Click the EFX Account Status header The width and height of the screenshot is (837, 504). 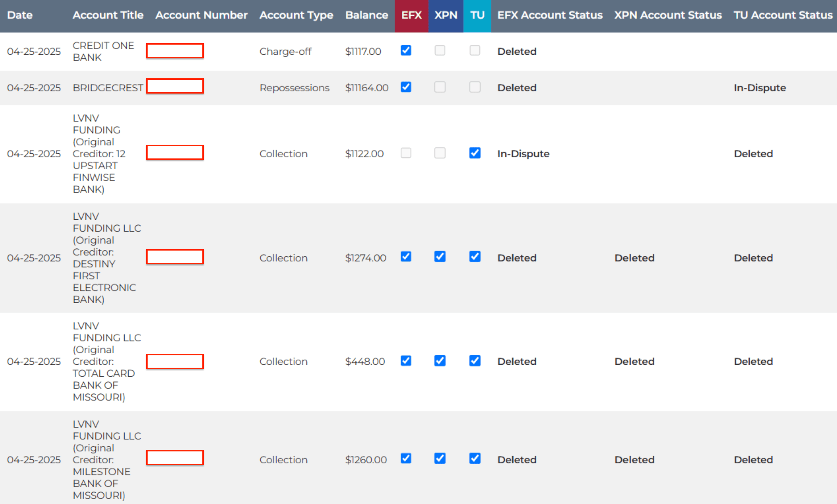coord(550,15)
